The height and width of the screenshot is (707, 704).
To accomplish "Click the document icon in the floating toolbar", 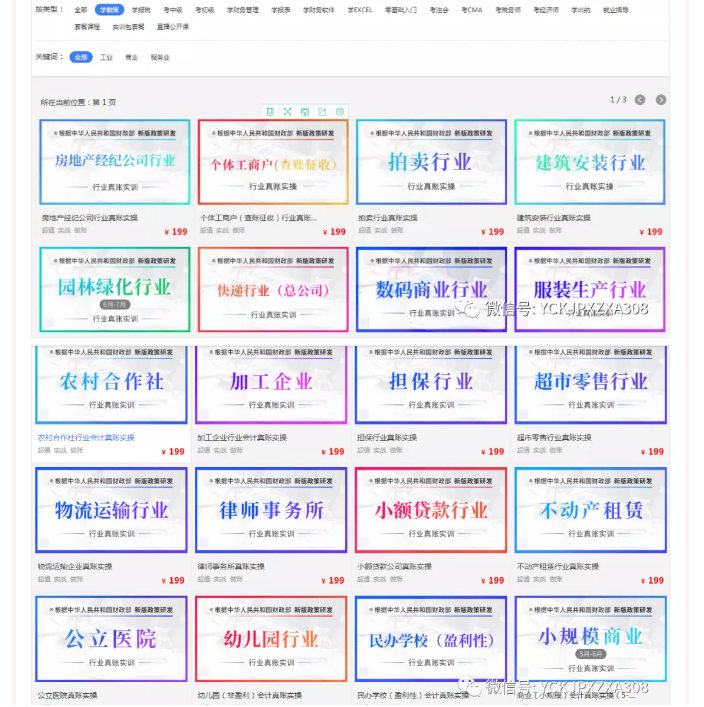I will (270, 111).
